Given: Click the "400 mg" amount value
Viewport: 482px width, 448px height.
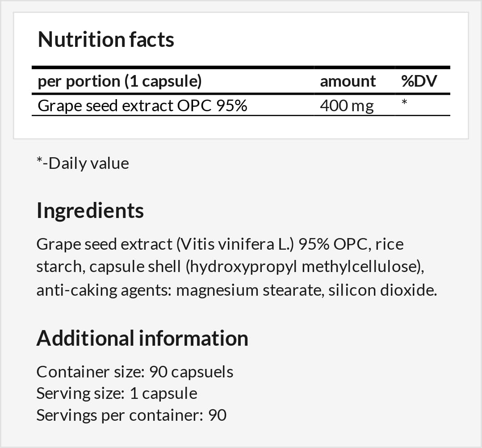Looking at the screenshot, I should (347, 106).
